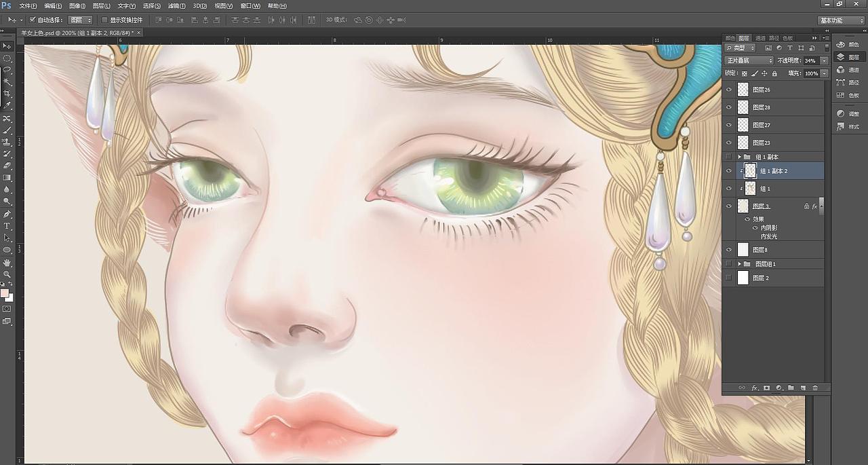Select the Pen tool
The width and height of the screenshot is (868, 465).
point(7,213)
